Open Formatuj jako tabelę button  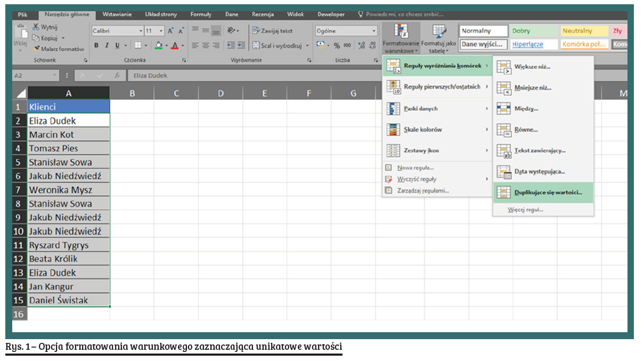tap(438, 38)
